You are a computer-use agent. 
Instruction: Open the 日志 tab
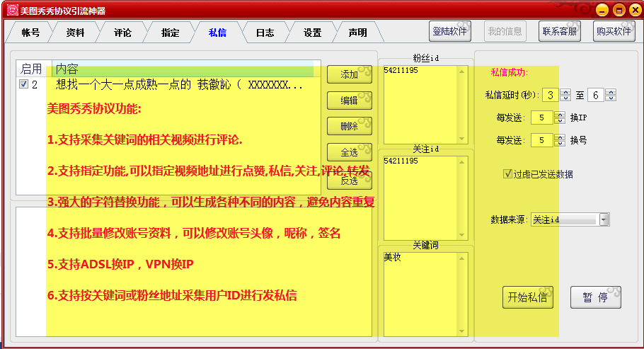[x=265, y=33]
